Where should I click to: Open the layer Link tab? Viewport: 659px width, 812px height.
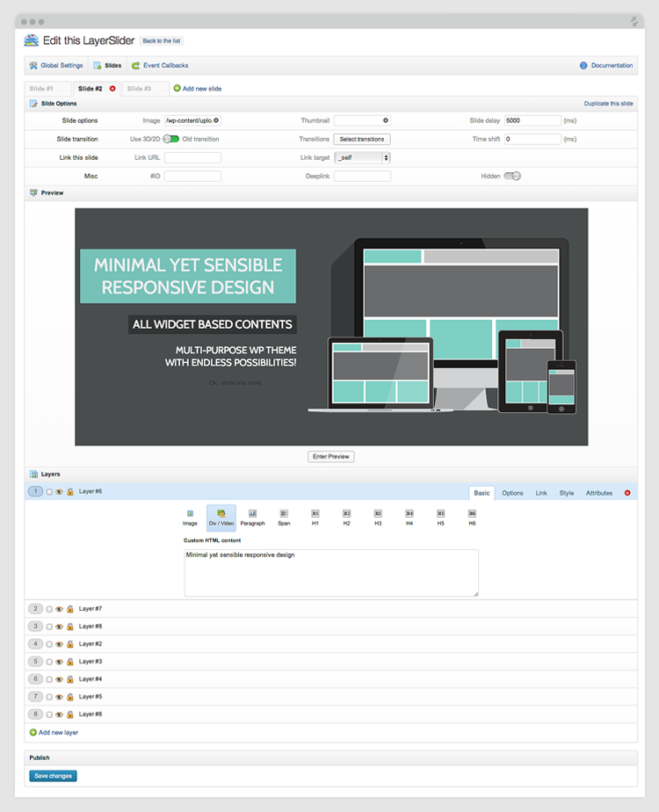[541, 493]
